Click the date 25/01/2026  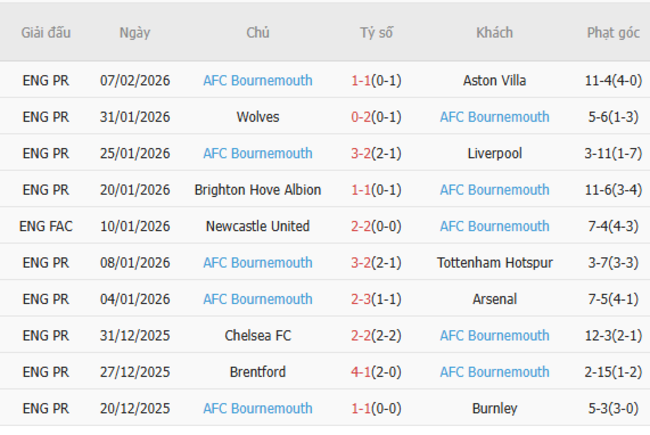pos(135,153)
